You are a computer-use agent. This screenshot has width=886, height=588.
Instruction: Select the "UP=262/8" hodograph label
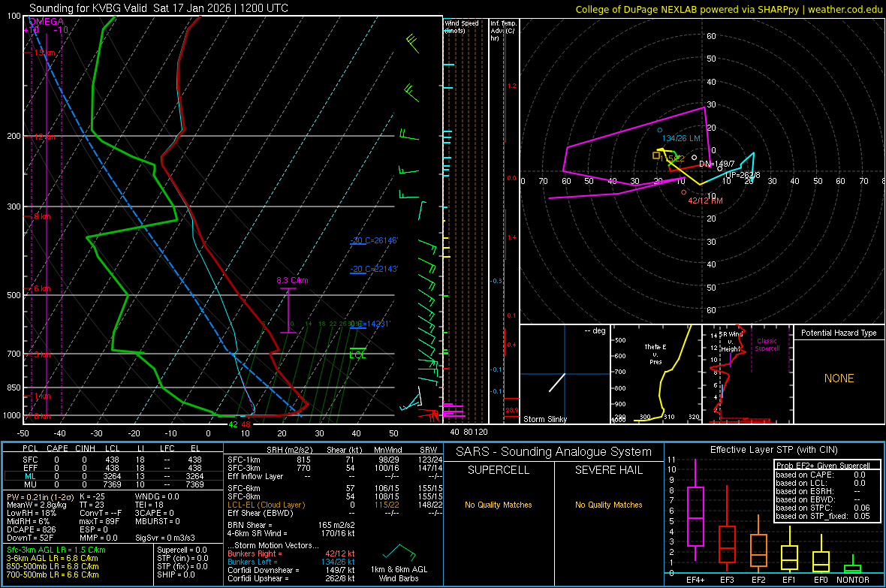[x=743, y=175]
